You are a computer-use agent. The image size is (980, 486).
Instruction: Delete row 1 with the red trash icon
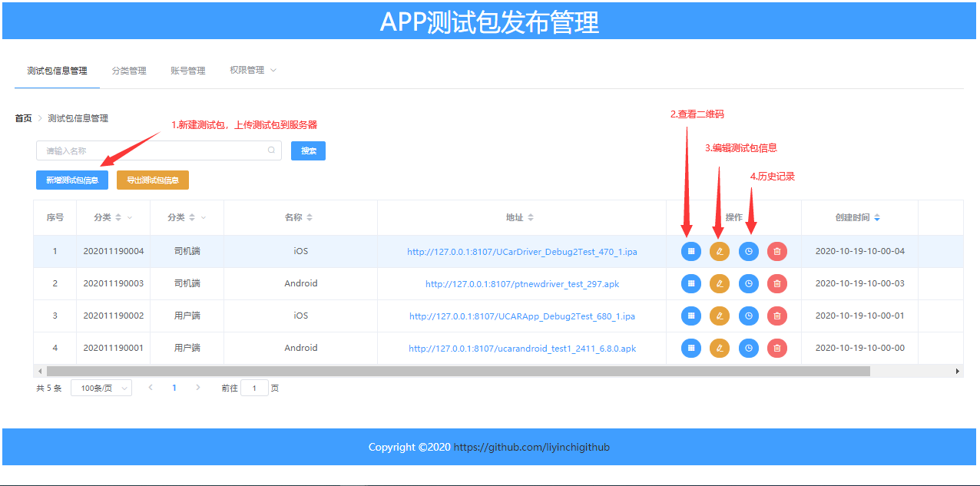pos(777,251)
